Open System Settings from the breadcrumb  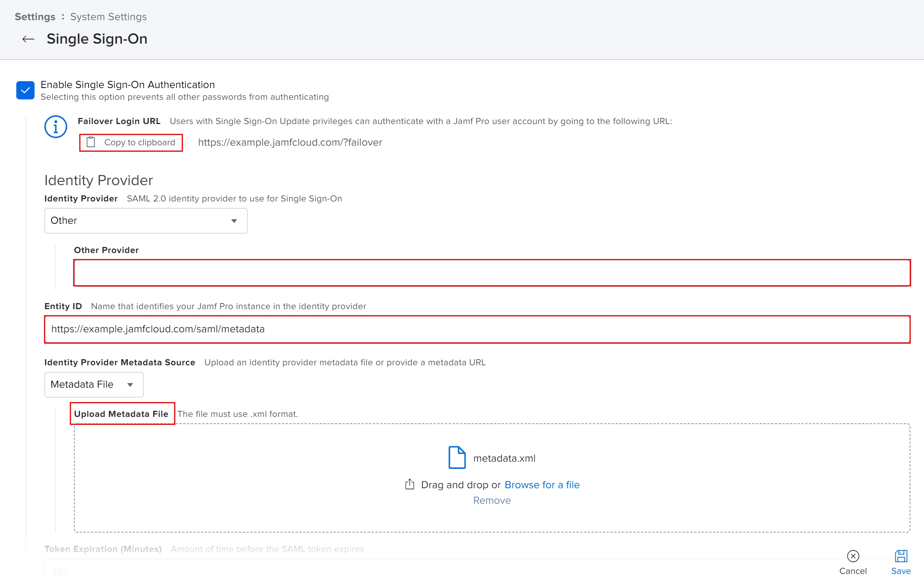[x=108, y=16]
